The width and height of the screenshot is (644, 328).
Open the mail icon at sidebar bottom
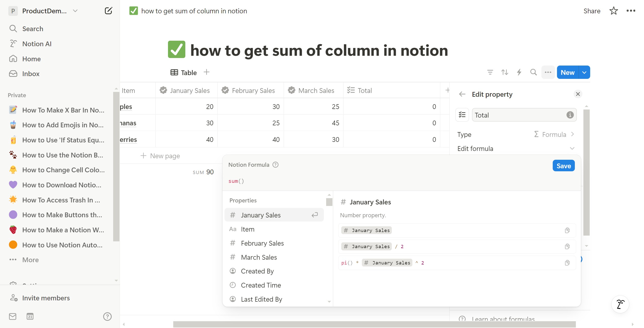[x=13, y=316]
